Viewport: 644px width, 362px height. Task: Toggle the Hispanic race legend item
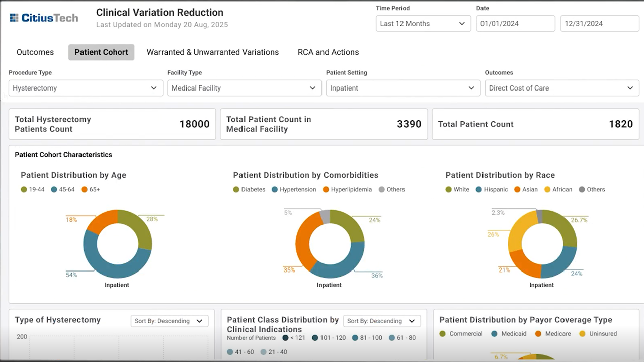click(x=492, y=190)
